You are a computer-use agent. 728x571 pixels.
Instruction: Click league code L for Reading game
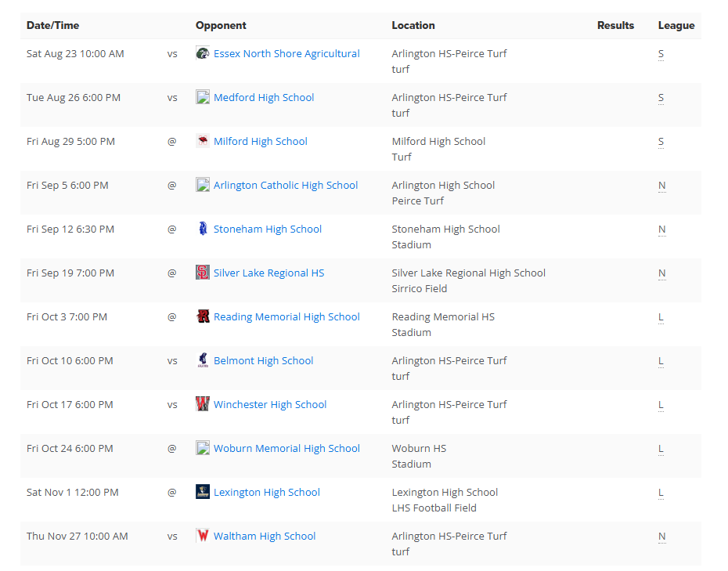point(661,317)
